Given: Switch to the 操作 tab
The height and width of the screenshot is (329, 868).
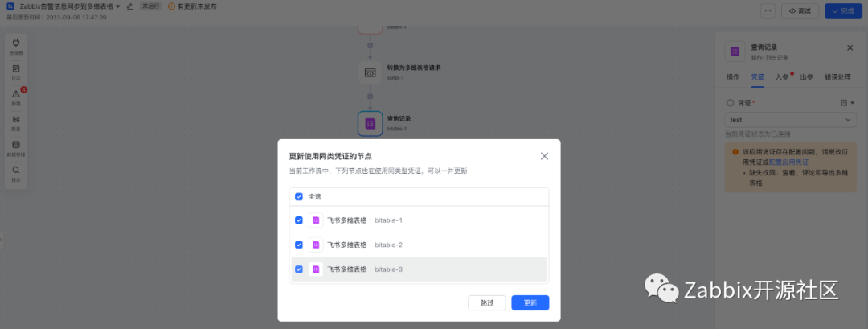Looking at the screenshot, I should coord(732,77).
